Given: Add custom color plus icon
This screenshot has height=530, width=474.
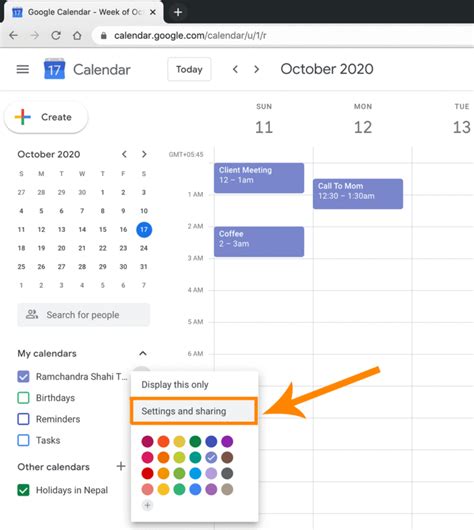Looking at the screenshot, I should pos(147,505).
